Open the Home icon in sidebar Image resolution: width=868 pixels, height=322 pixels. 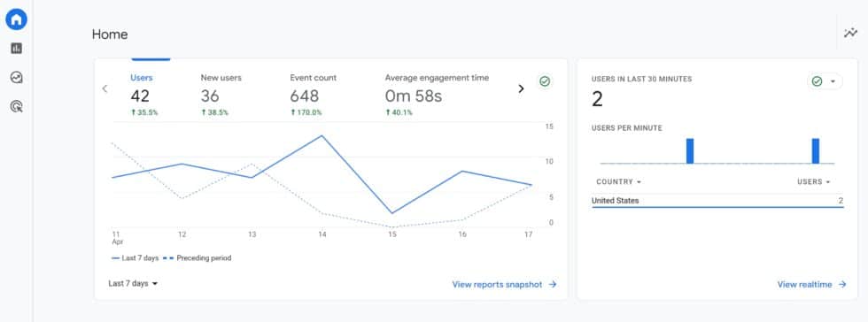16,20
